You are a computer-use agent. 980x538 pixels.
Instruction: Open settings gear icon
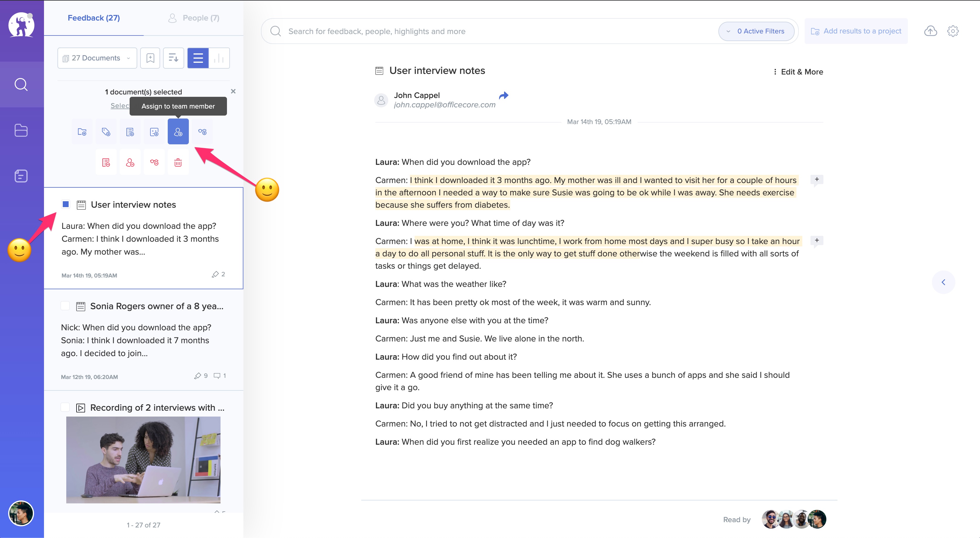point(953,31)
